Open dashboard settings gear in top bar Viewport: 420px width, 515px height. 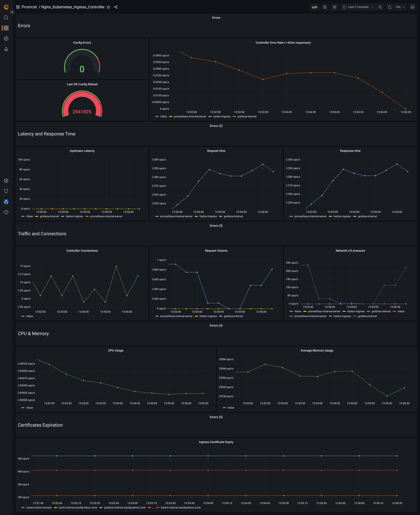tap(335, 7)
